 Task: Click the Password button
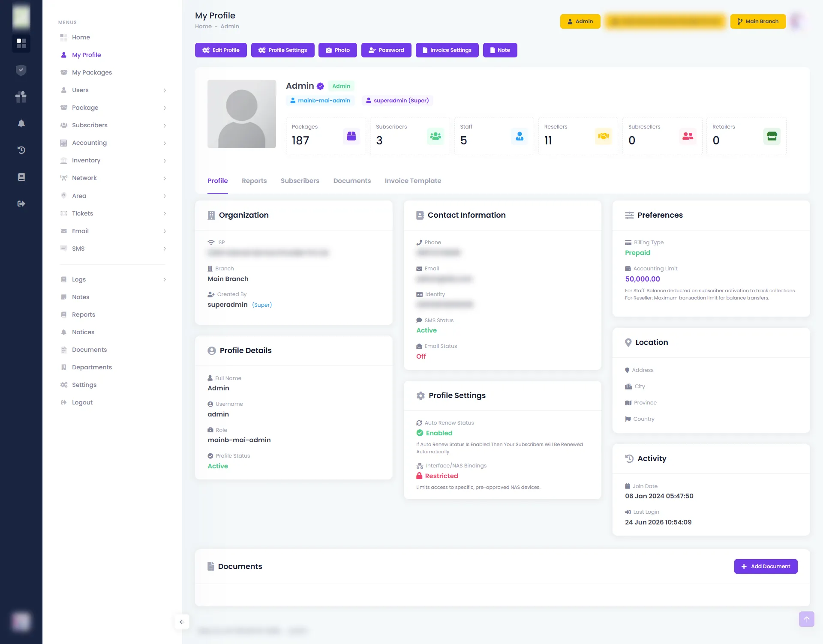click(x=386, y=50)
